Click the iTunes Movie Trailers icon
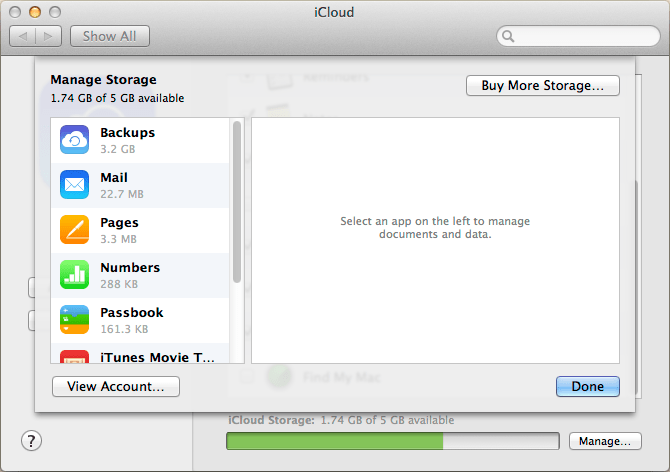Viewport: 670px width, 472px height. point(74,357)
